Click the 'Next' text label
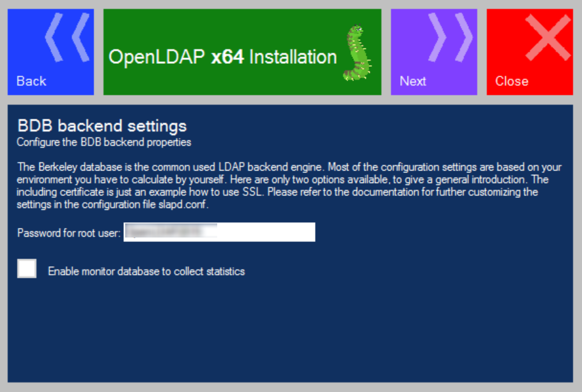 pyautogui.click(x=413, y=81)
